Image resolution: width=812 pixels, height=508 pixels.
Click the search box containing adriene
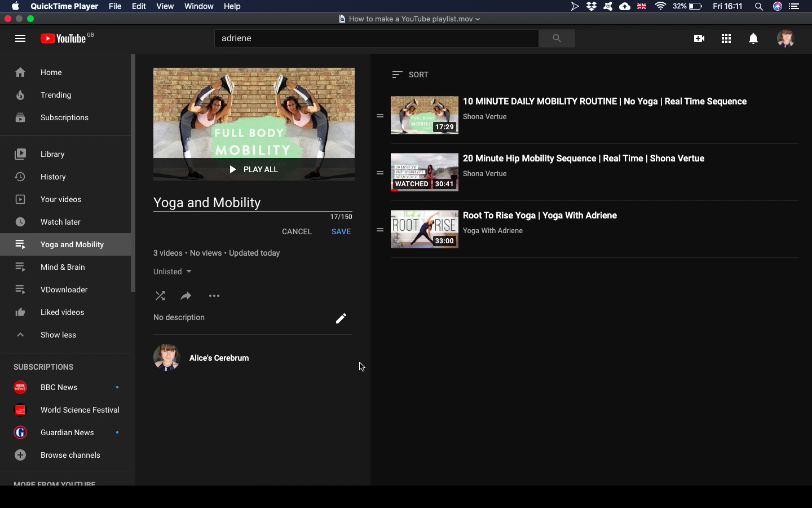(x=377, y=38)
